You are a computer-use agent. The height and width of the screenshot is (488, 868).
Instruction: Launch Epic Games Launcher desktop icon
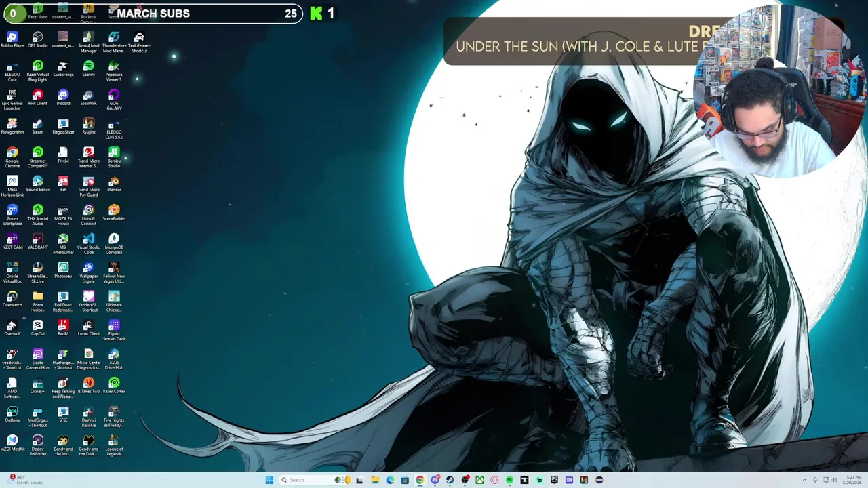[x=12, y=100]
